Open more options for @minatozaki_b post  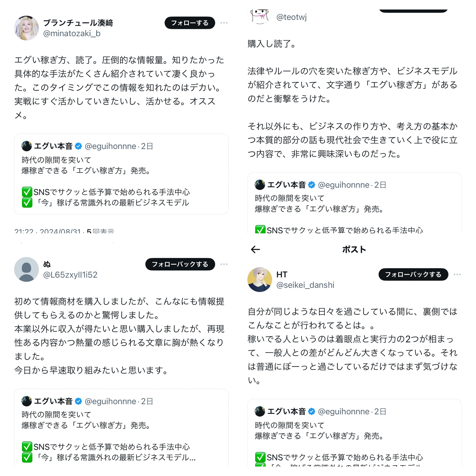[224, 23]
